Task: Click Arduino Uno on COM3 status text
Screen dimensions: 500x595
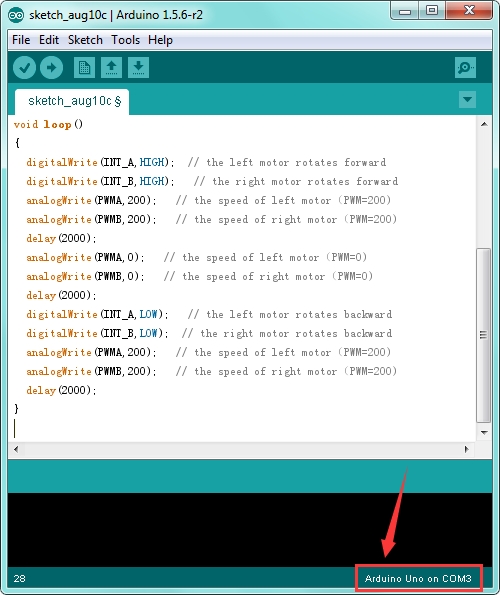Action: [418, 579]
